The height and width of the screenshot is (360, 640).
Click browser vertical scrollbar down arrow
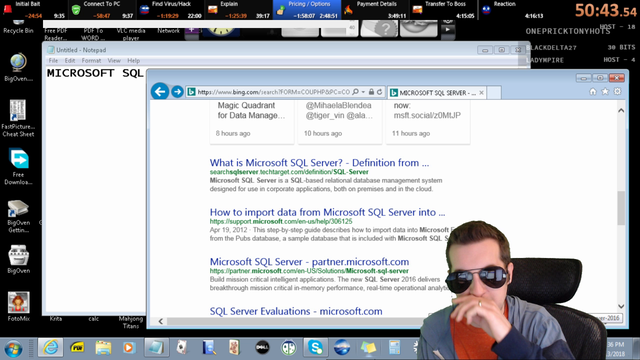pyautogui.click(x=621, y=306)
